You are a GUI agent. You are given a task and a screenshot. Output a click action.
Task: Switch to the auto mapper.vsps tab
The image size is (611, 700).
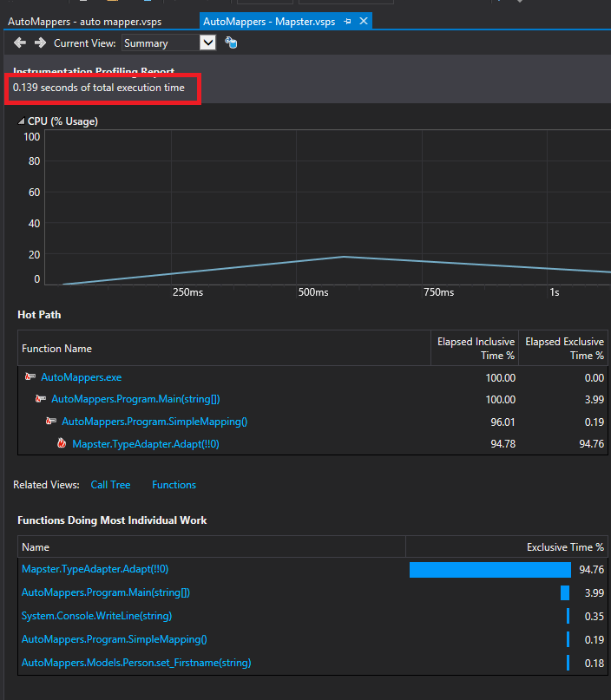84,21
